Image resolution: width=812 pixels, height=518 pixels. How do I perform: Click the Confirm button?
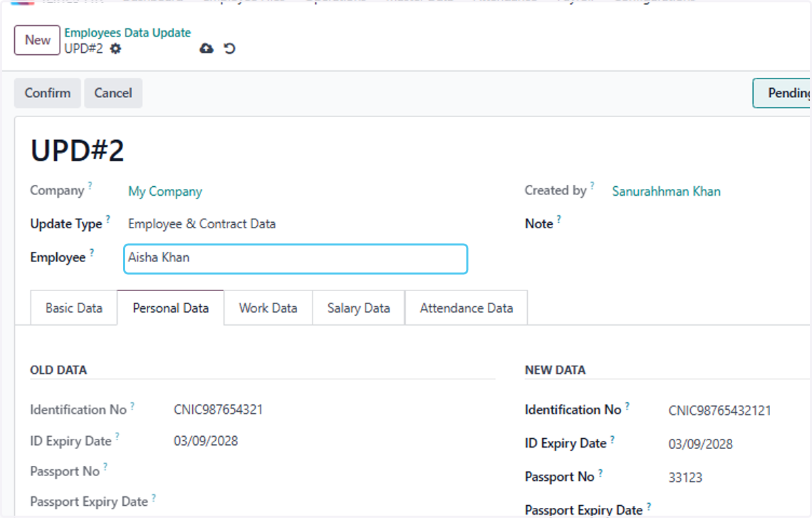(x=47, y=93)
